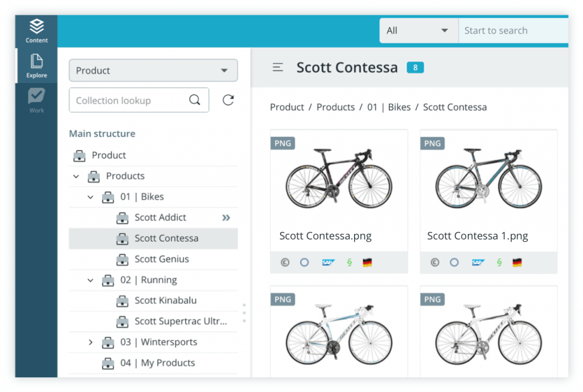Open the Scott Contessa.png bike thumbnail

[x=339, y=179]
